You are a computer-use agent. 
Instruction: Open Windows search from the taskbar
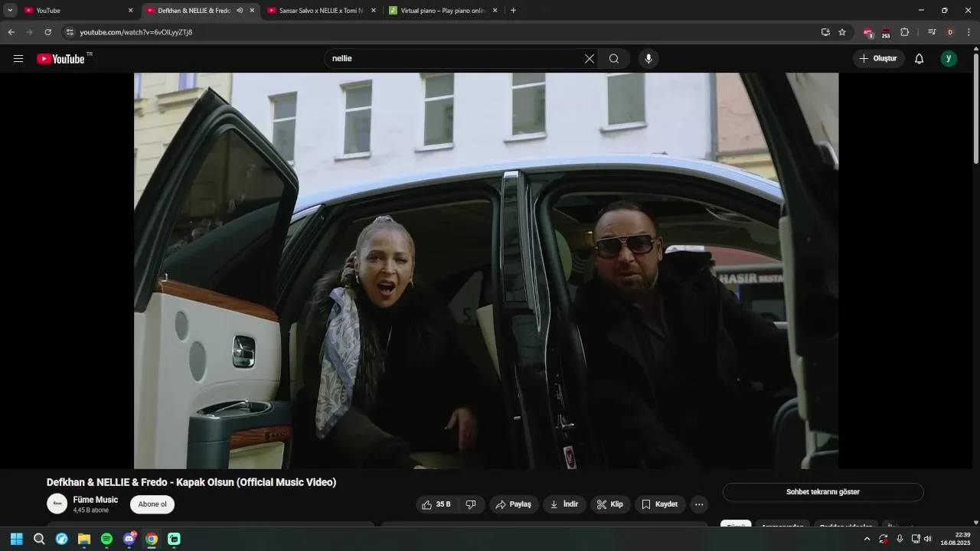coord(39,539)
